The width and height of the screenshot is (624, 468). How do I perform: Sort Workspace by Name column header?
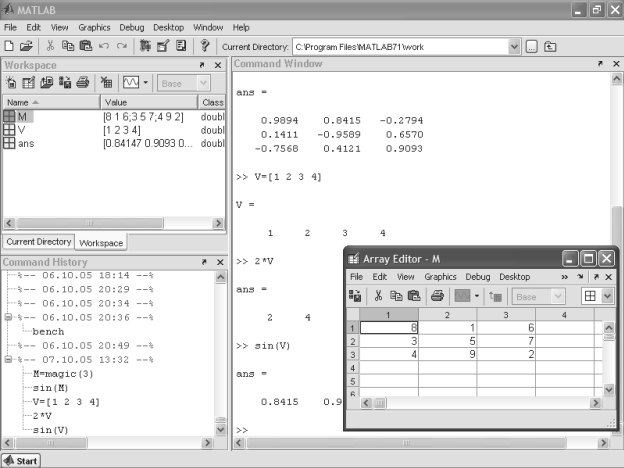coord(51,102)
